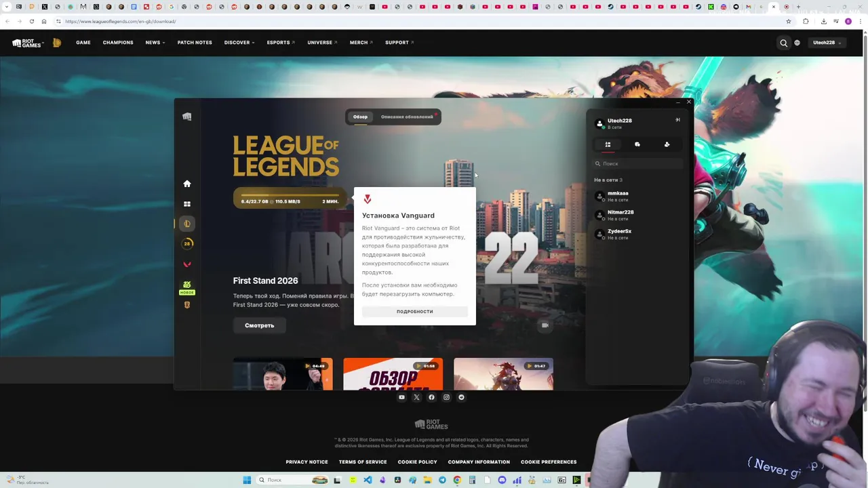Open the Windows Start button
The height and width of the screenshot is (488, 868).
pos(247,480)
